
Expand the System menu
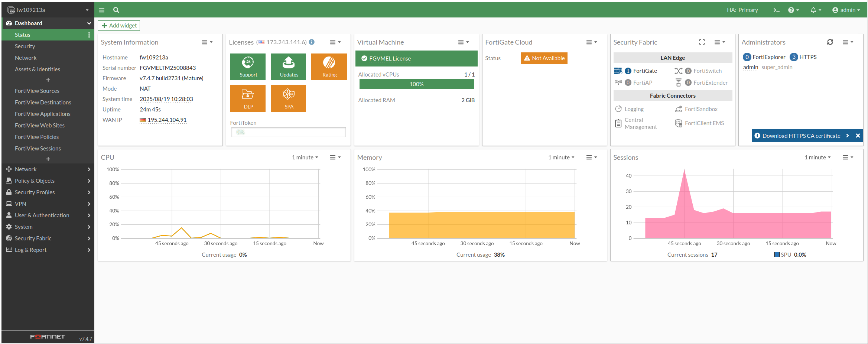48,227
